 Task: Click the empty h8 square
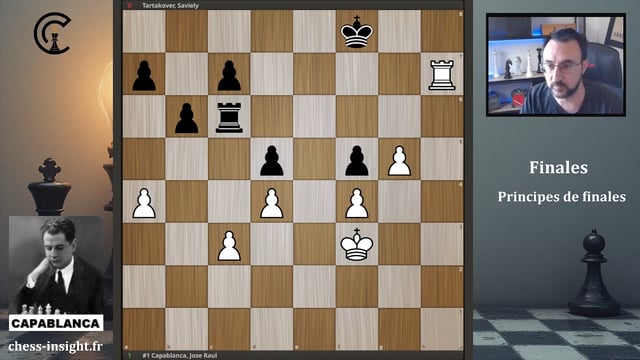tap(442, 32)
